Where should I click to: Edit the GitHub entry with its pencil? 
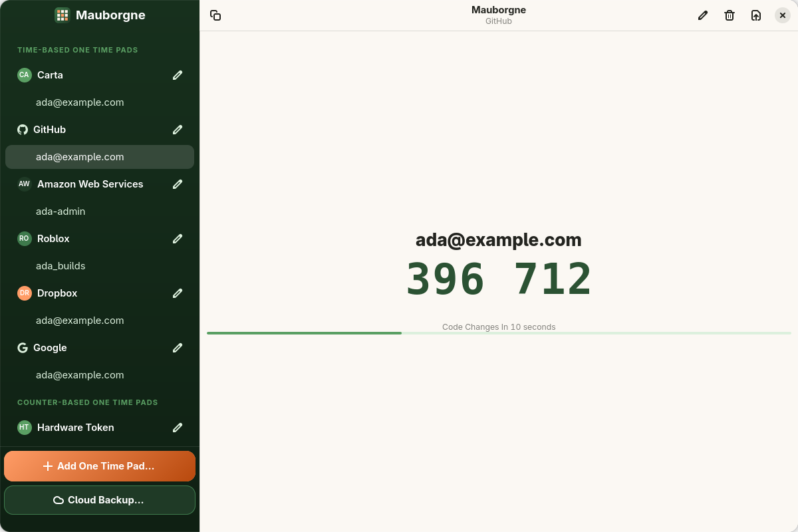178,130
